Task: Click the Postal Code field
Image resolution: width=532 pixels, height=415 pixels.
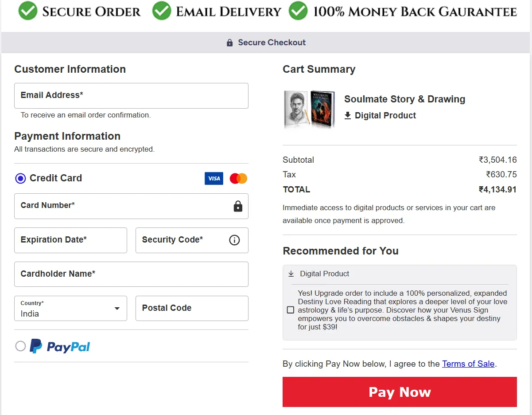Action: point(192,308)
